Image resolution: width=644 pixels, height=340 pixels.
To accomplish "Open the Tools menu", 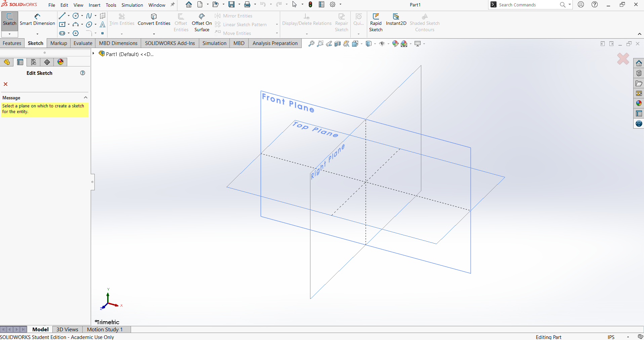I will tap(111, 5).
